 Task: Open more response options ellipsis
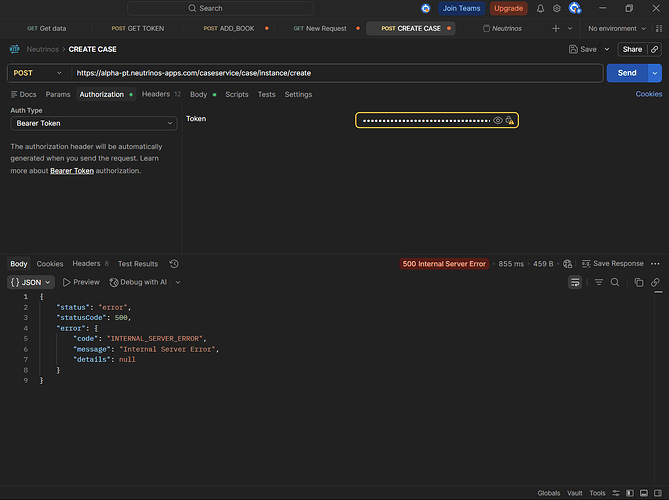655,264
